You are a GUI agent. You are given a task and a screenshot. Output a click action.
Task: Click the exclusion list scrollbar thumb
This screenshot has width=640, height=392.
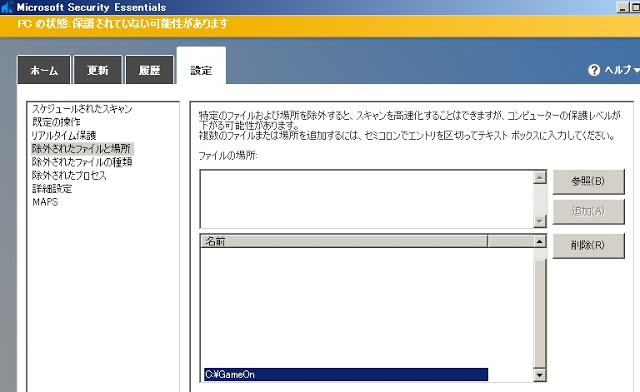[540, 313]
